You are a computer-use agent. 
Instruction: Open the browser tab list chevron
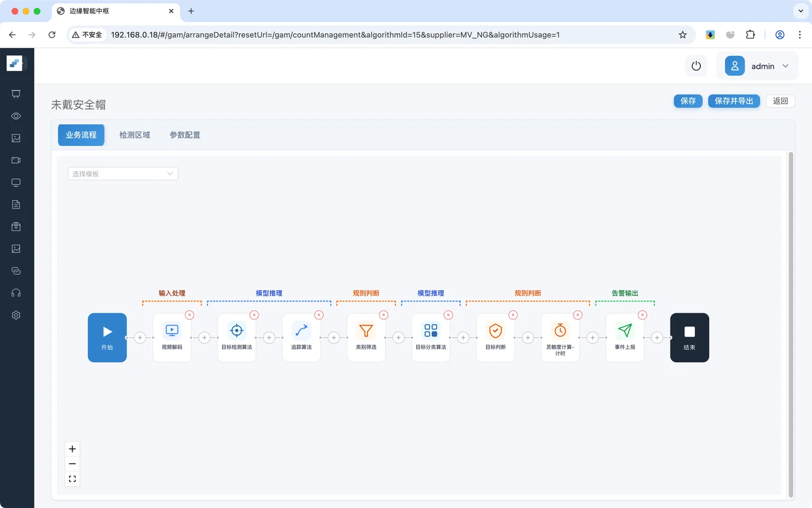(801, 11)
